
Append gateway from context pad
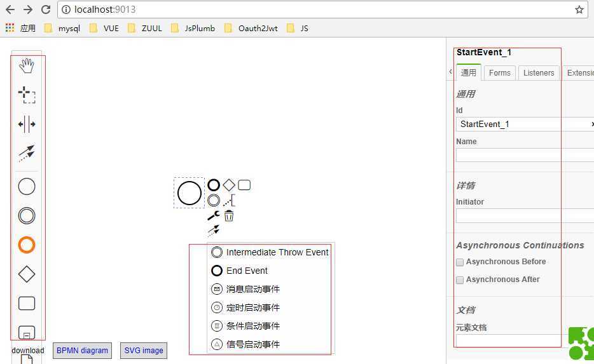pos(229,185)
